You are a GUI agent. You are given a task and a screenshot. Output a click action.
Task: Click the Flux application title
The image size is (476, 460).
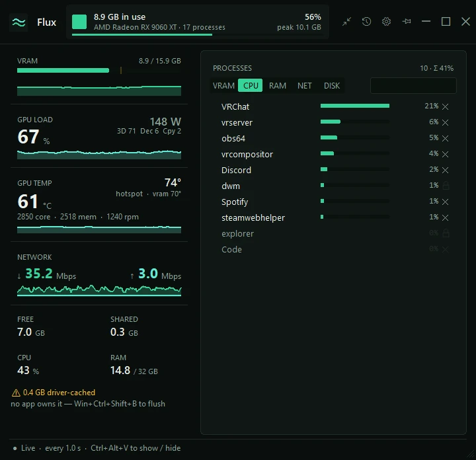click(x=46, y=22)
